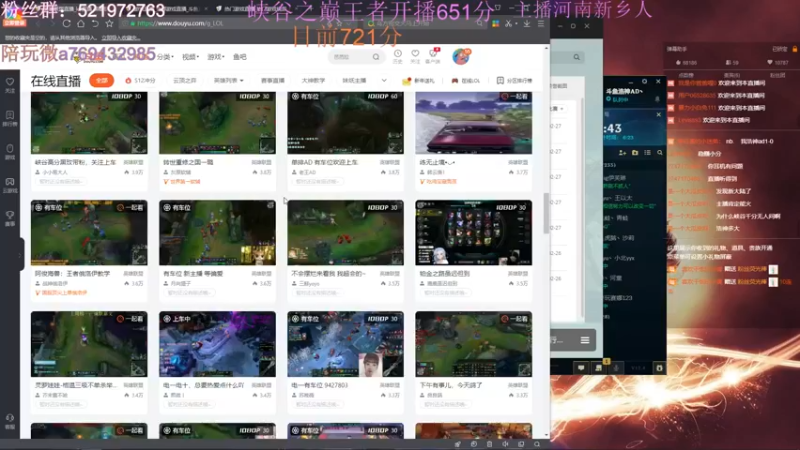
Task: Open the 英雄列表 dropdown filter
Action: click(229, 81)
